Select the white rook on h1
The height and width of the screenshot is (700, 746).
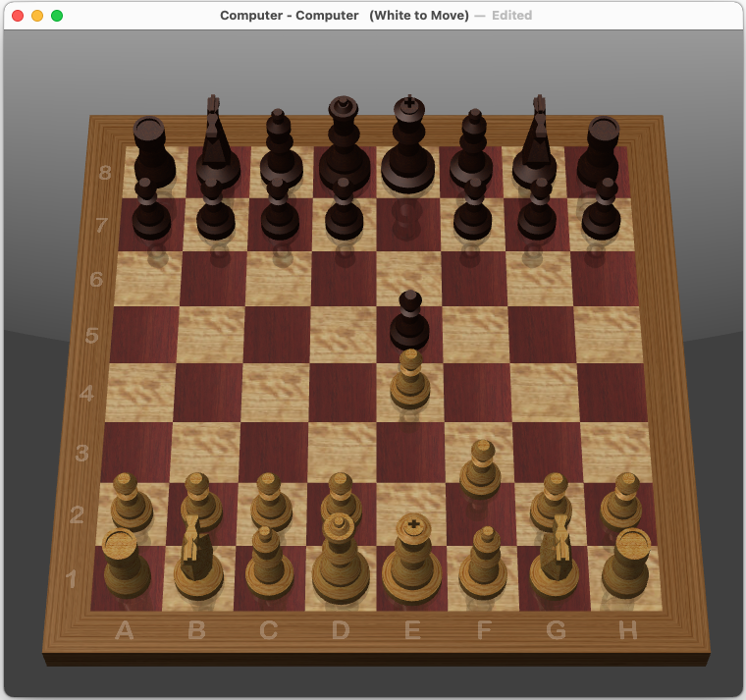pos(627,566)
